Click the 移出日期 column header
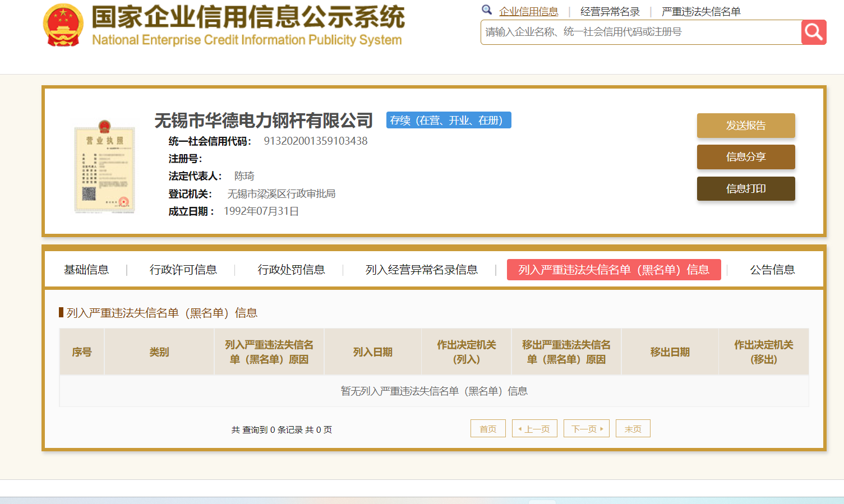The width and height of the screenshot is (844, 504). point(670,352)
